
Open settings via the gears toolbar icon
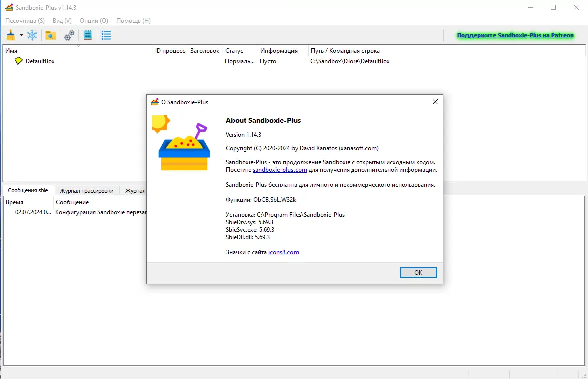coord(69,35)
